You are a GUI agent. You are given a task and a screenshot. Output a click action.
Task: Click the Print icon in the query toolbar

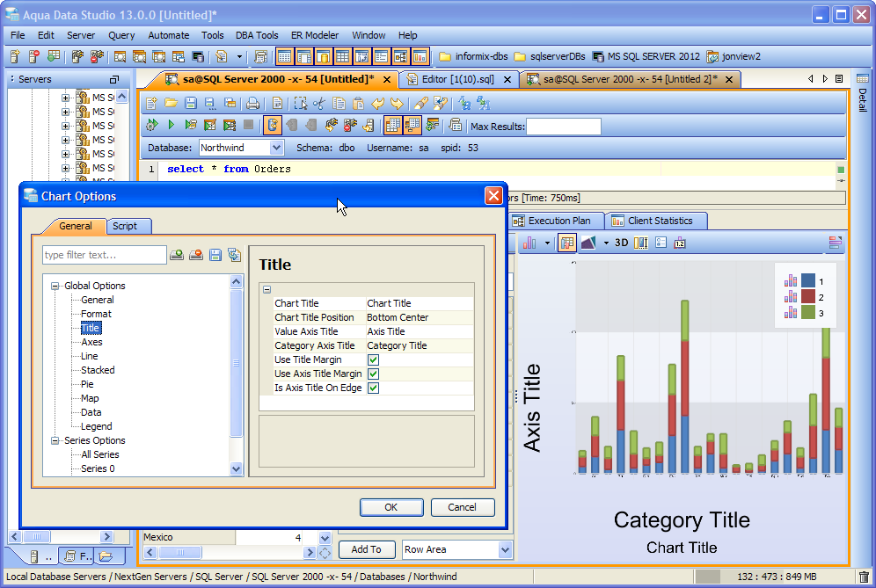(253, 103)
